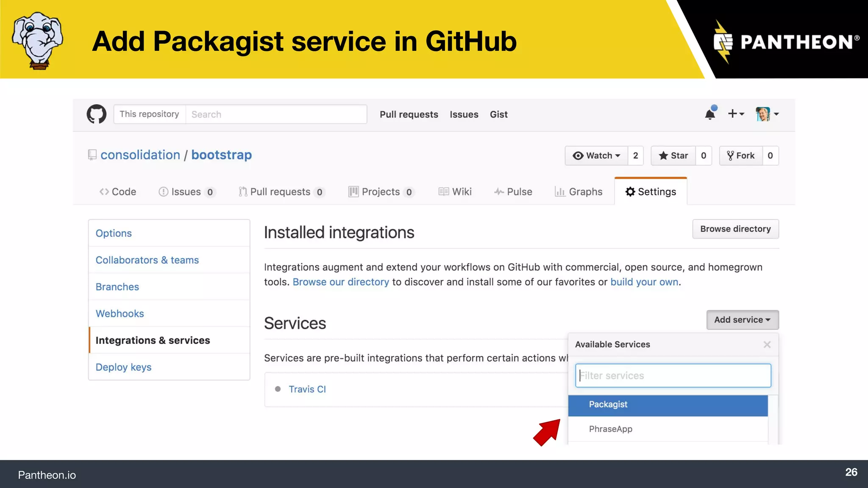Click the Travis CI status dot
868x488 pixels.
(278, 389)
